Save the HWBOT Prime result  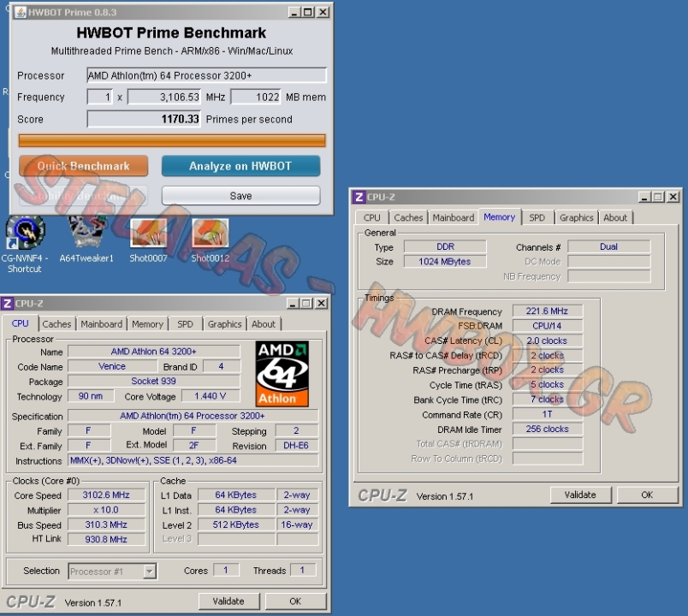click(240, 196)
